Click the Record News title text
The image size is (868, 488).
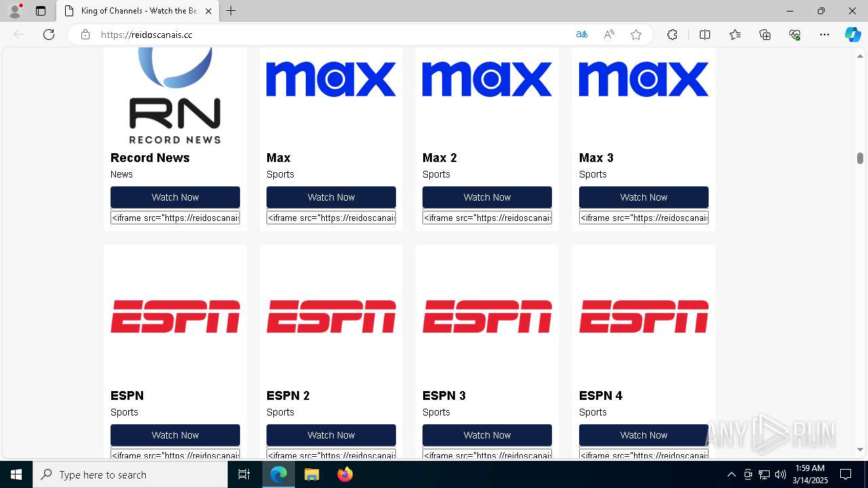[x=150, y=158]
